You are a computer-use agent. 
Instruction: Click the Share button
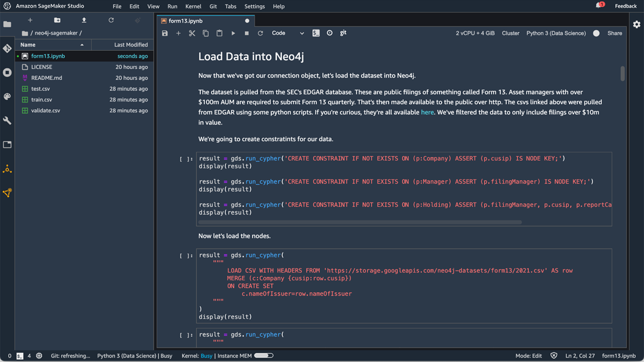pos(615,33)
